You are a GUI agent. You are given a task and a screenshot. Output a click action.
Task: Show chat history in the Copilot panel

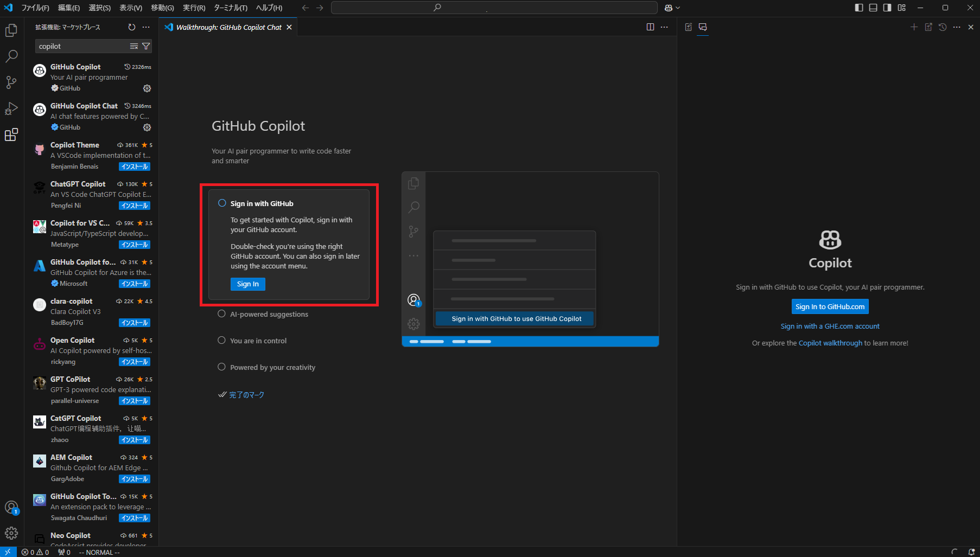942,27
